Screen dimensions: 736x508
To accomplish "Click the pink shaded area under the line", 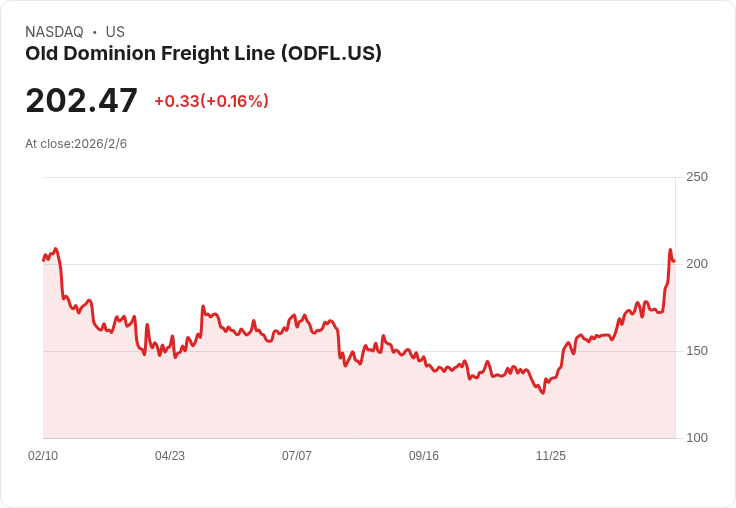I will click(x=300, y=400).
